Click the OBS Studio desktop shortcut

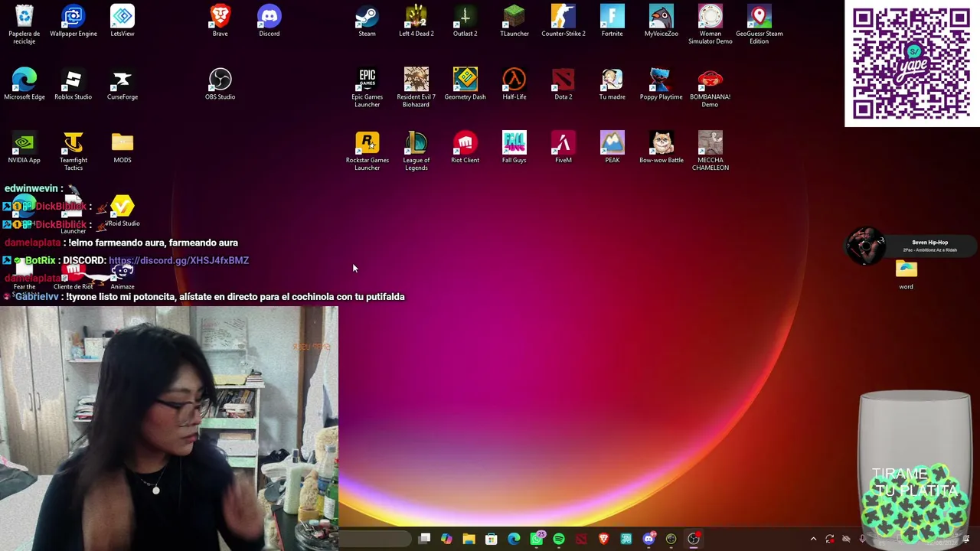[x=220, y=84]
